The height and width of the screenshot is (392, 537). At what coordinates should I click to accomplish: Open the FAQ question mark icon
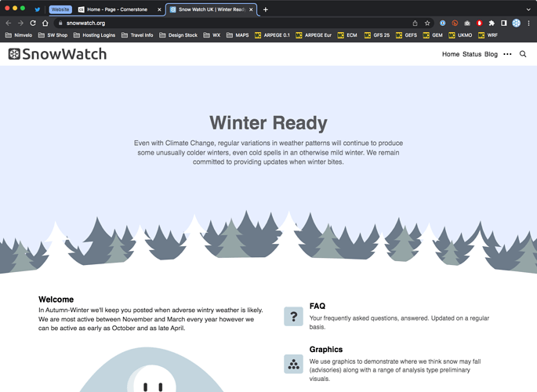(293, 316)
